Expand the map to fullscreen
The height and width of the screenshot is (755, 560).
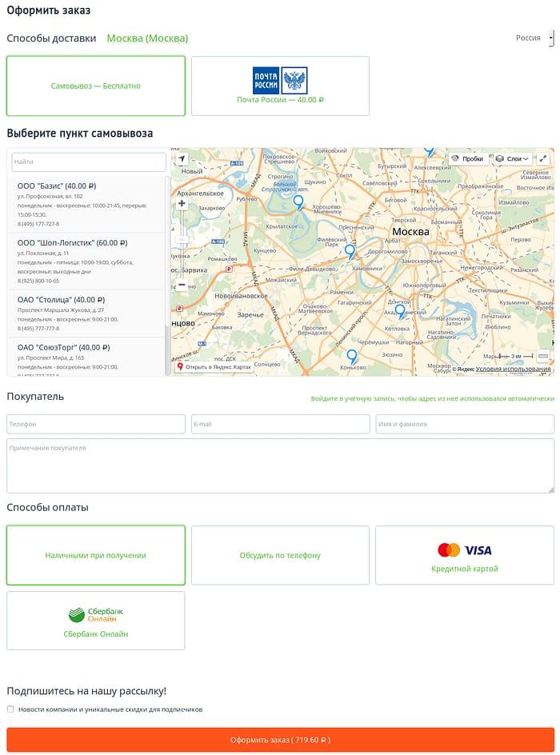pyautogui.click(x=543, y=158)
